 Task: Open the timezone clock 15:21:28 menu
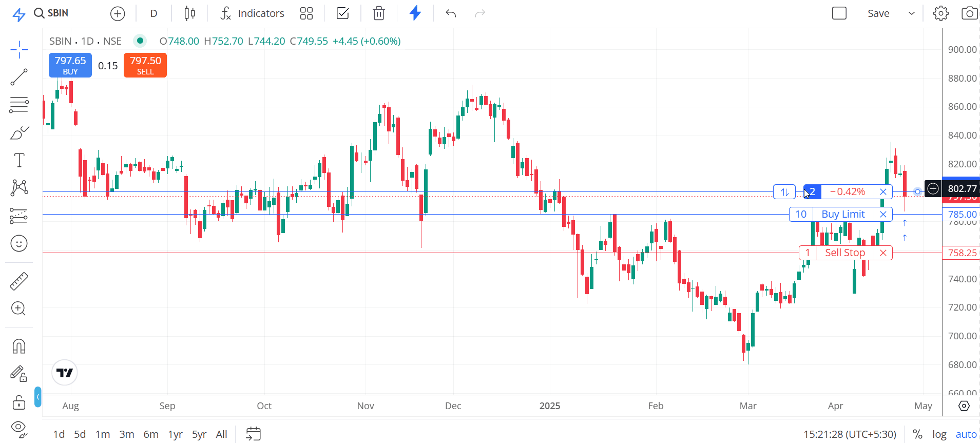(x=850, y=434)
